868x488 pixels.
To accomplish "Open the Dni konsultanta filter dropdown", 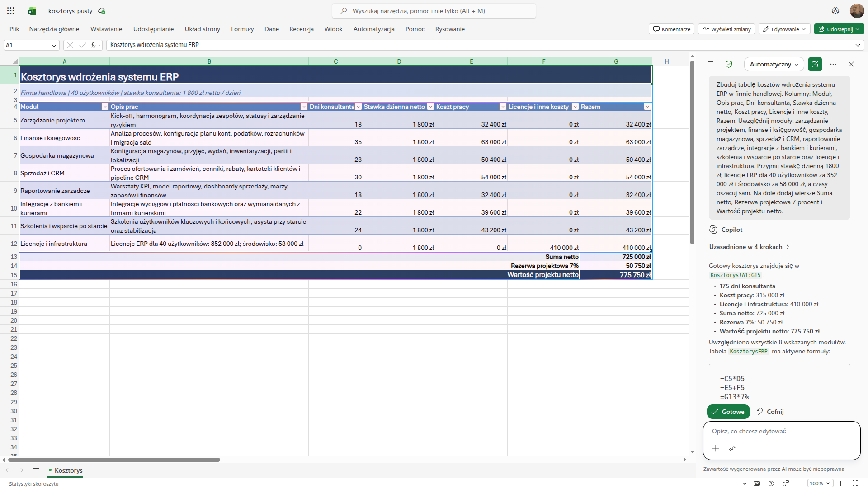I will (x=358, y=107).
